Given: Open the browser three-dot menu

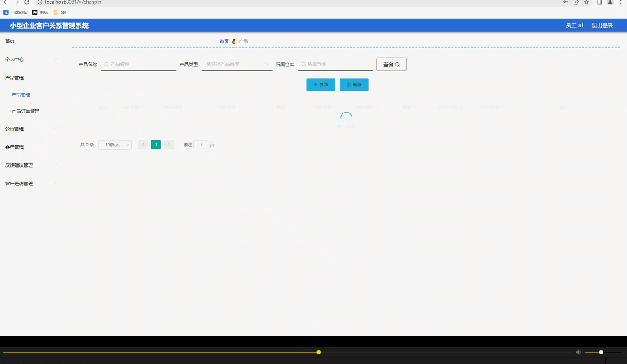Looking at the screenshot, I should (x=621, y=2).
